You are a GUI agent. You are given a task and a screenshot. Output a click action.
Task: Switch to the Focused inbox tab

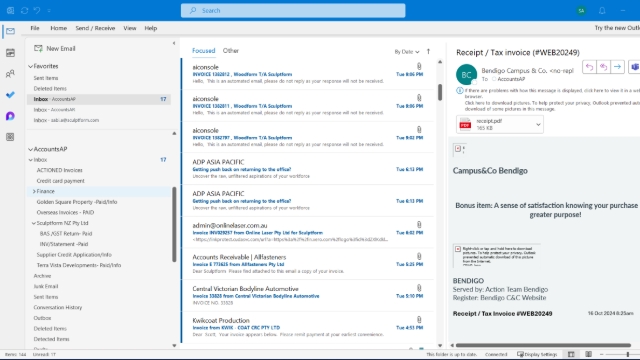[203, 51]
